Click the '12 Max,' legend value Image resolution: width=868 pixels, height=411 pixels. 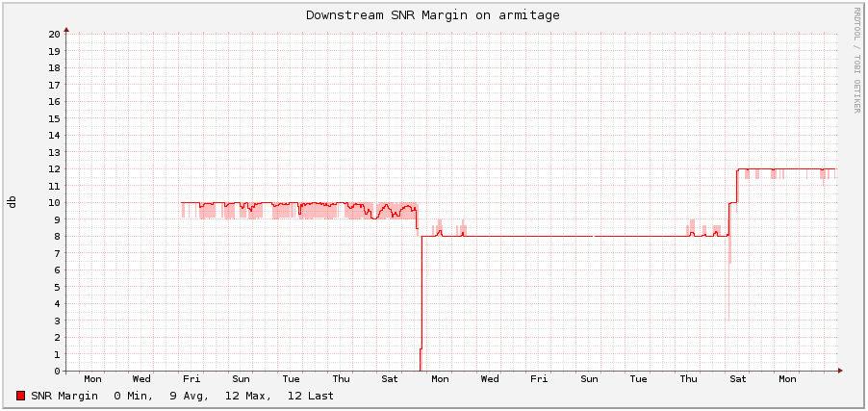(x=248, y=396)
